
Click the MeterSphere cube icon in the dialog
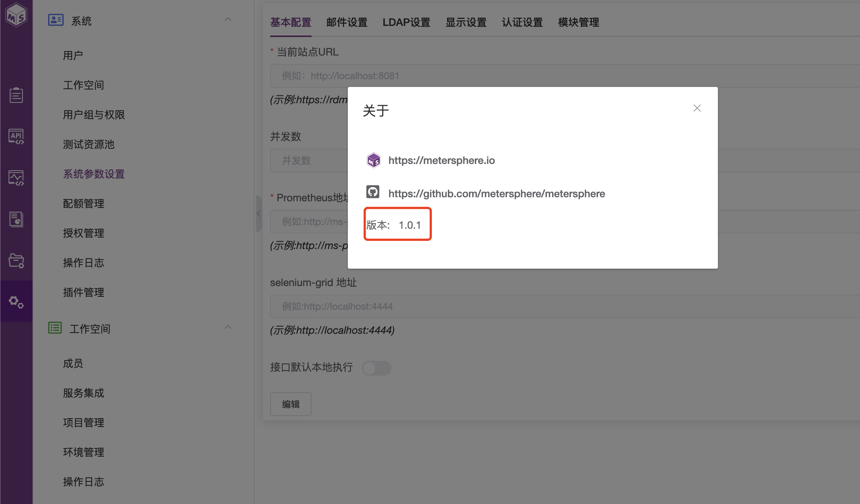373,160
